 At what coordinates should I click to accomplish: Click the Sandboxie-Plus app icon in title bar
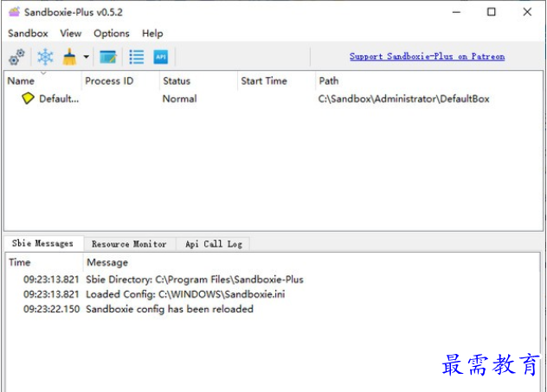pos(15,12)
